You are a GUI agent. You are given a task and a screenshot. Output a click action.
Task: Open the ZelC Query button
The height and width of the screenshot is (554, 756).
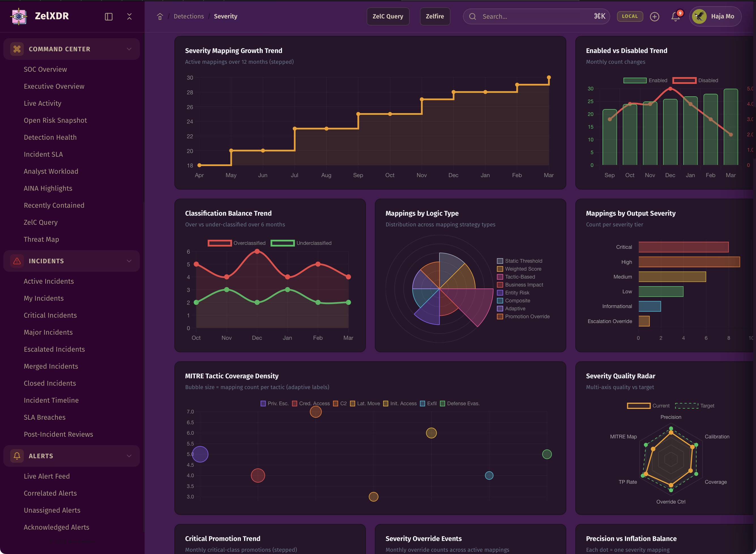pyautogui.click(x=388, y=16)
